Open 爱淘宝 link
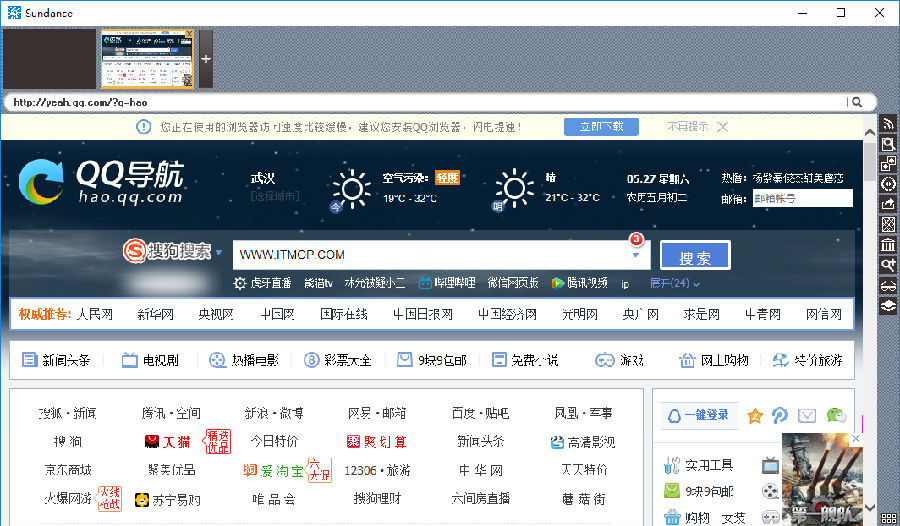Image resolution: width=900 pixels, height=526 pixels. [x=273, y=471]
